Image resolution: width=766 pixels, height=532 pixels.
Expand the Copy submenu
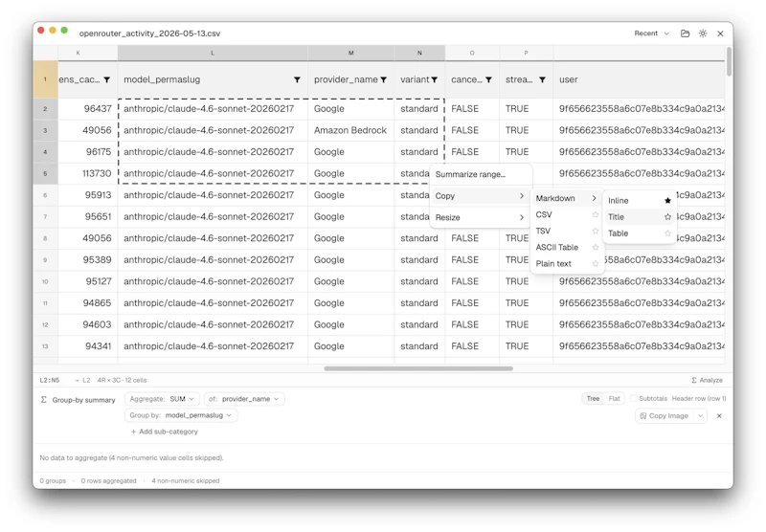click(480, 196)
